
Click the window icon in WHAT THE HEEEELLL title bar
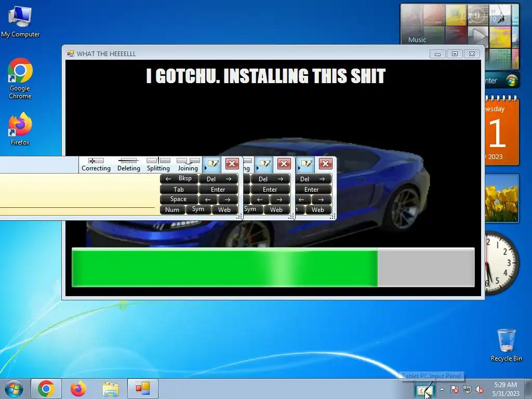click(71, 54)
